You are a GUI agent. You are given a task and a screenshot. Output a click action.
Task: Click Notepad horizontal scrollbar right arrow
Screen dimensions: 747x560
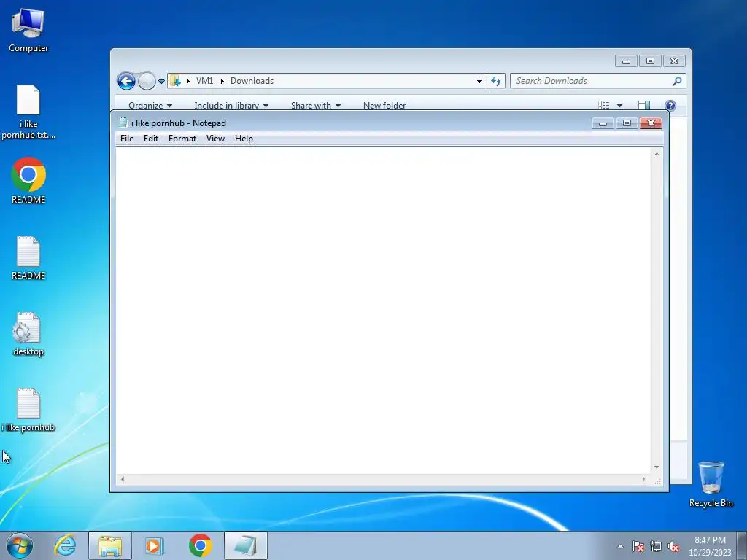pos(643,479)
